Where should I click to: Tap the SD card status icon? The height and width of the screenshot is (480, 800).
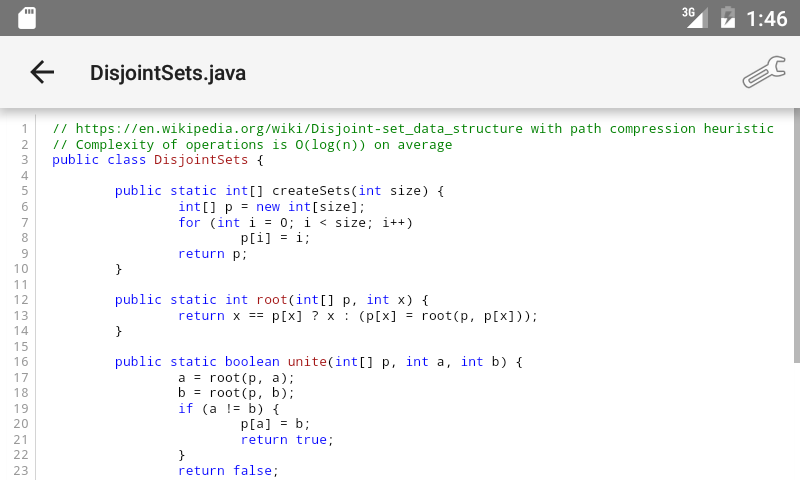pos(27,18)
